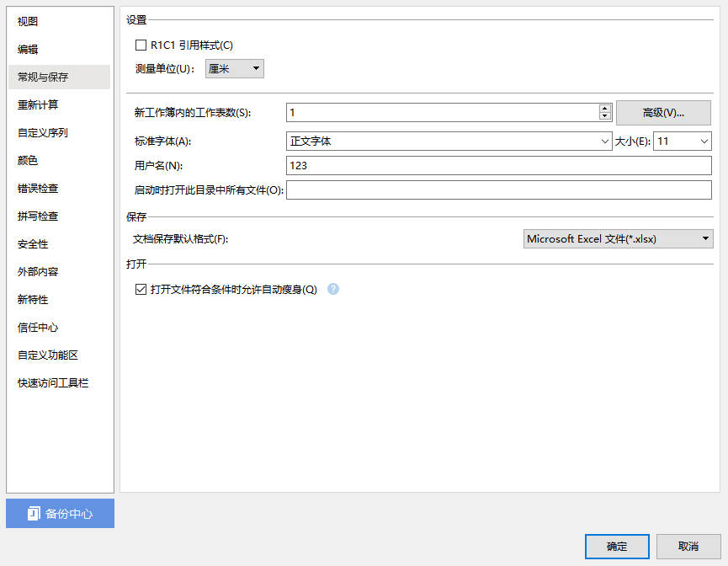Click the 取消 cancel button
Screen dimensions: 728x566
688,546
